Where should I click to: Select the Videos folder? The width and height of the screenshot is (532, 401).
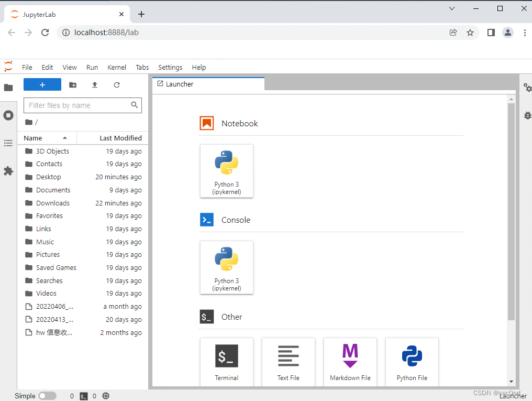coord(83,294)
